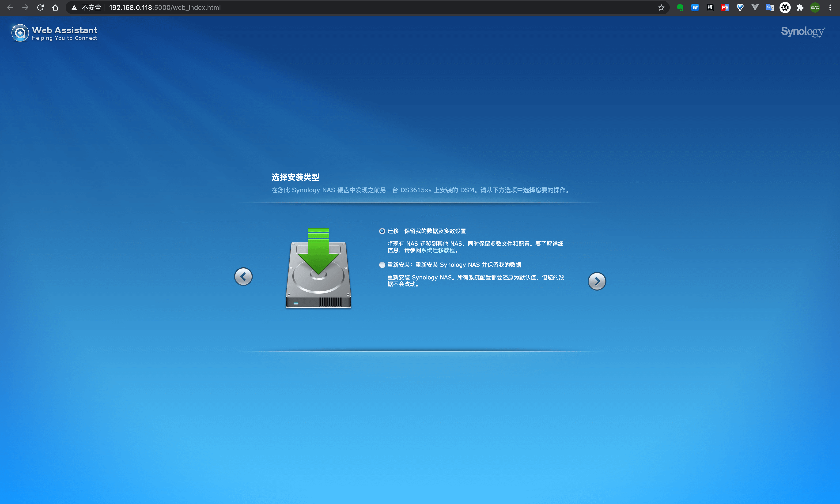
Task: Open the black 柯 extension icon
Action: click(710, 8)
